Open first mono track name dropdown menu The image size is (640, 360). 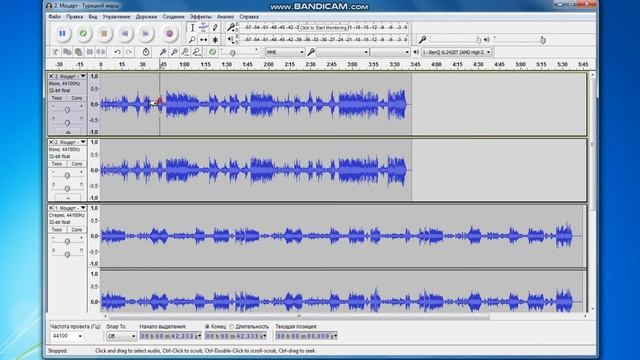[x=83, y=76]
